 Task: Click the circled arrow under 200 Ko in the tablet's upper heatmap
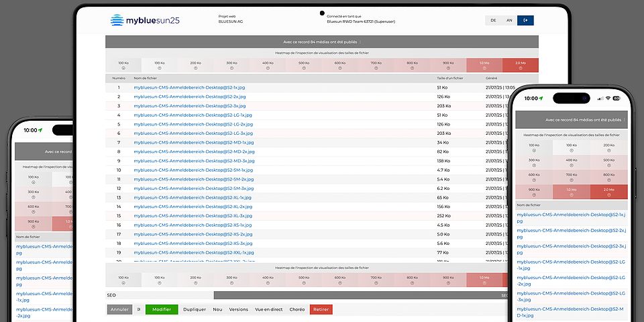[195, 68]
